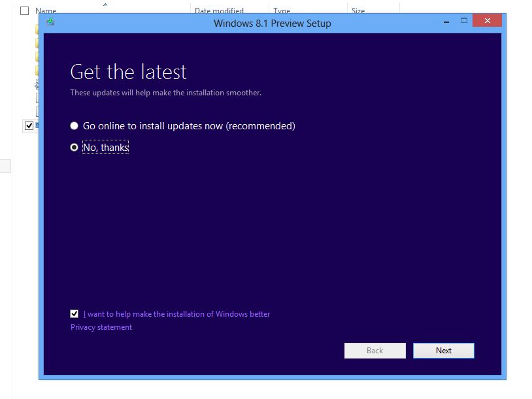Close the Windows 8.1 Preview Setup dialog
The image size is (532, 399).
tap(487, 20)
